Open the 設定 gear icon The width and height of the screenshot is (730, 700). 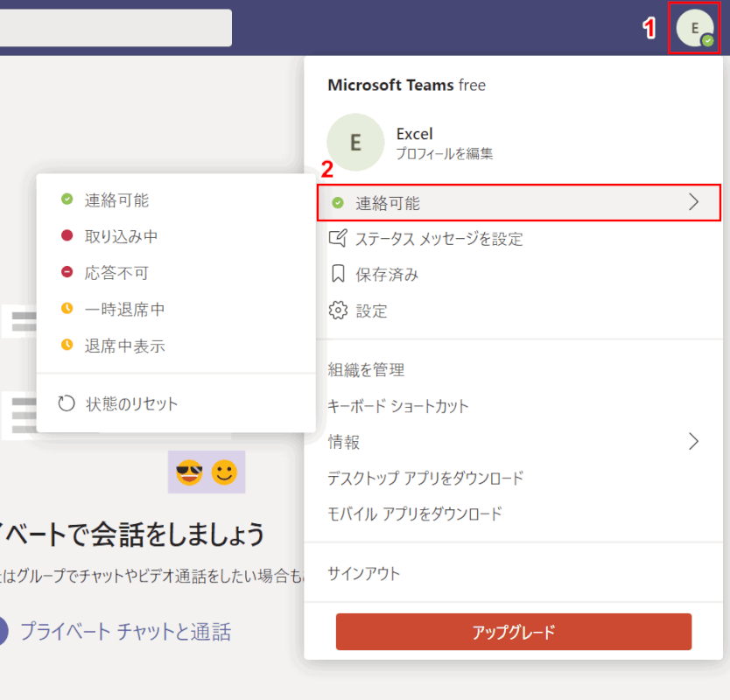(339, 310)
